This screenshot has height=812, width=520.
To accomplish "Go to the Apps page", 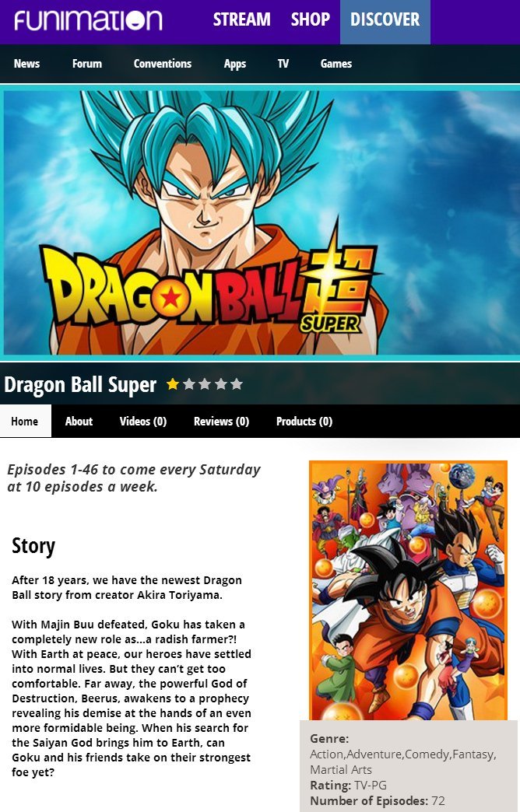I will click(x=235, y=65).
